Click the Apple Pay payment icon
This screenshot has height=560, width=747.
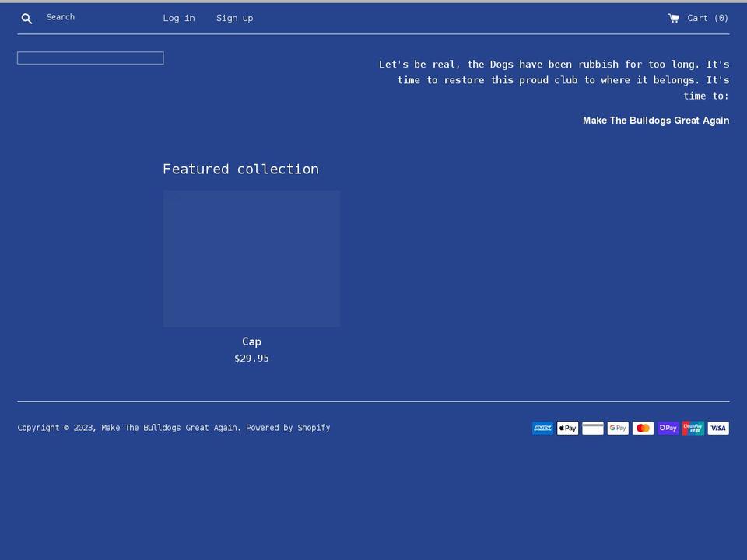click(x=567, y=428)
